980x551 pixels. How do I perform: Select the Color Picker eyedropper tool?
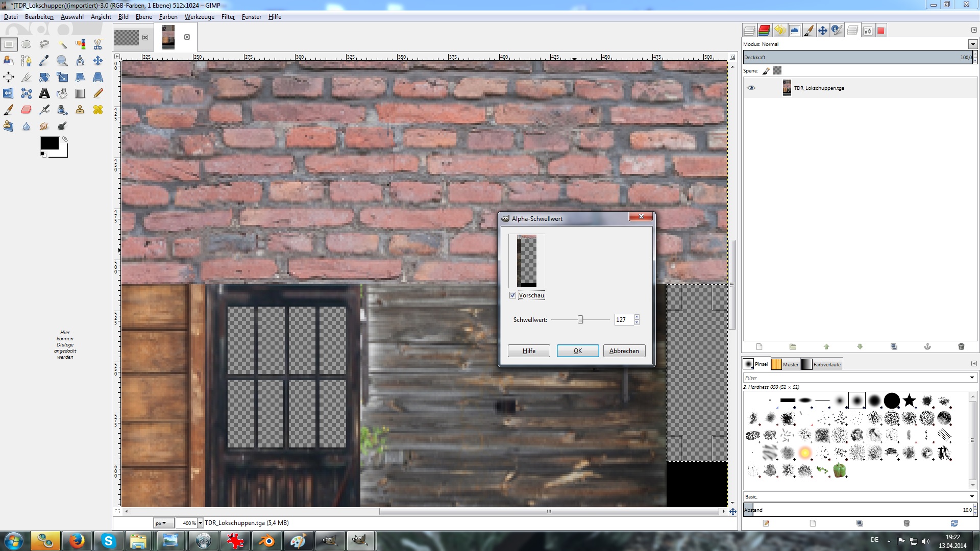[44, 61]
